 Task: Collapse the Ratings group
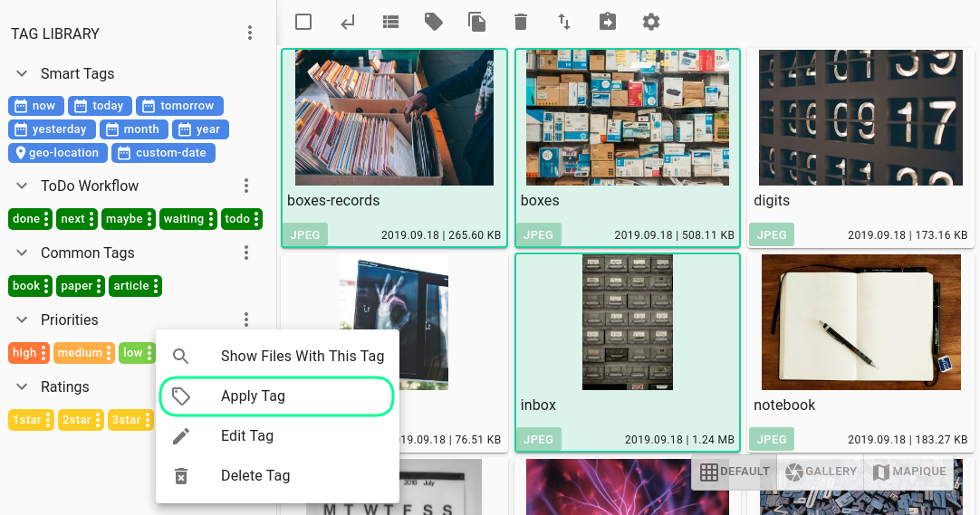pos(22,386)
